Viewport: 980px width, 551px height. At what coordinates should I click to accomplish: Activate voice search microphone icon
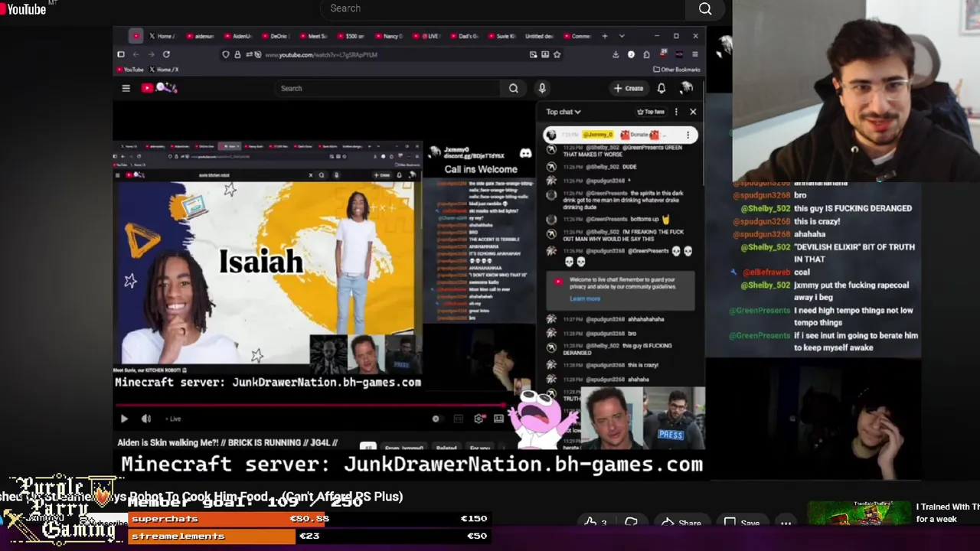tap(542, 88)
